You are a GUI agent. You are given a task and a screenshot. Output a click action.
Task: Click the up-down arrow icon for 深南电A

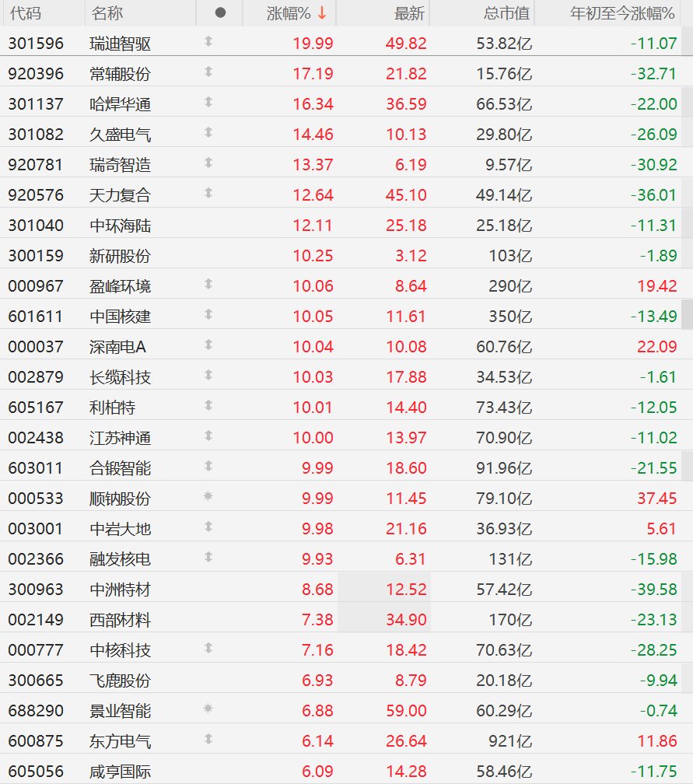[208, 345]
